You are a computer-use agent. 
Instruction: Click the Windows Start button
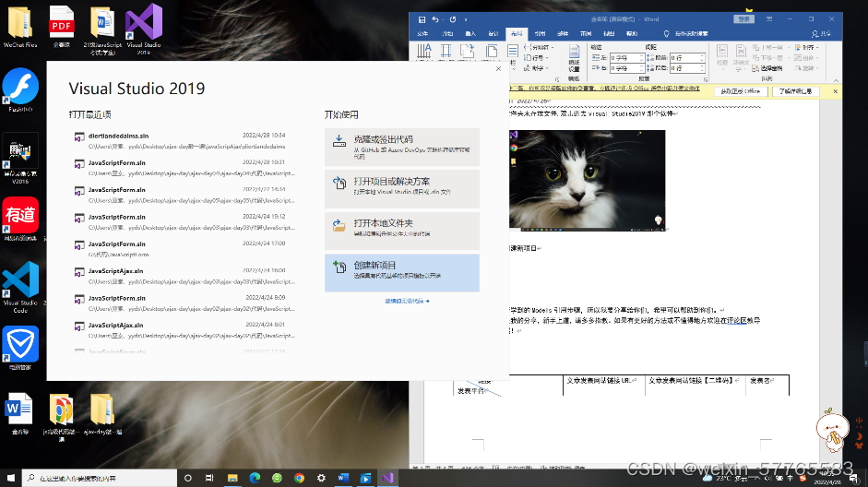tap(10, 478)
